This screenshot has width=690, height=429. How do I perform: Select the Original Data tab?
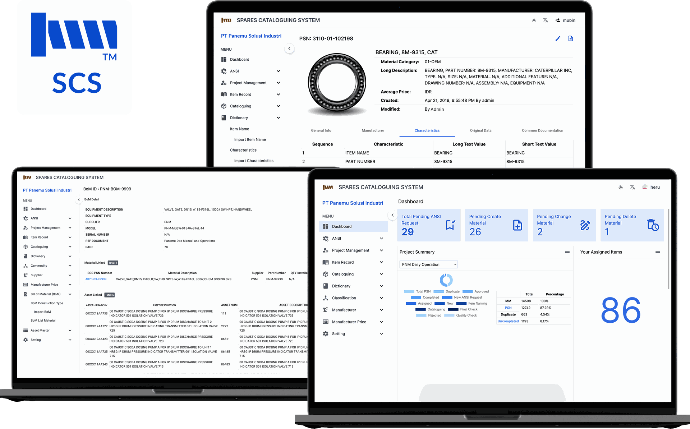click(x=480, y=131)
